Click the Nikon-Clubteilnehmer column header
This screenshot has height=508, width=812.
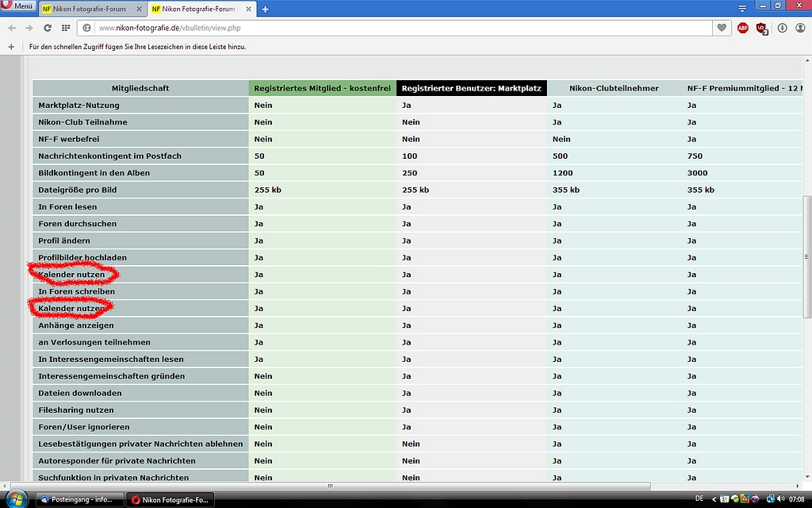click(x=614, y=88)
